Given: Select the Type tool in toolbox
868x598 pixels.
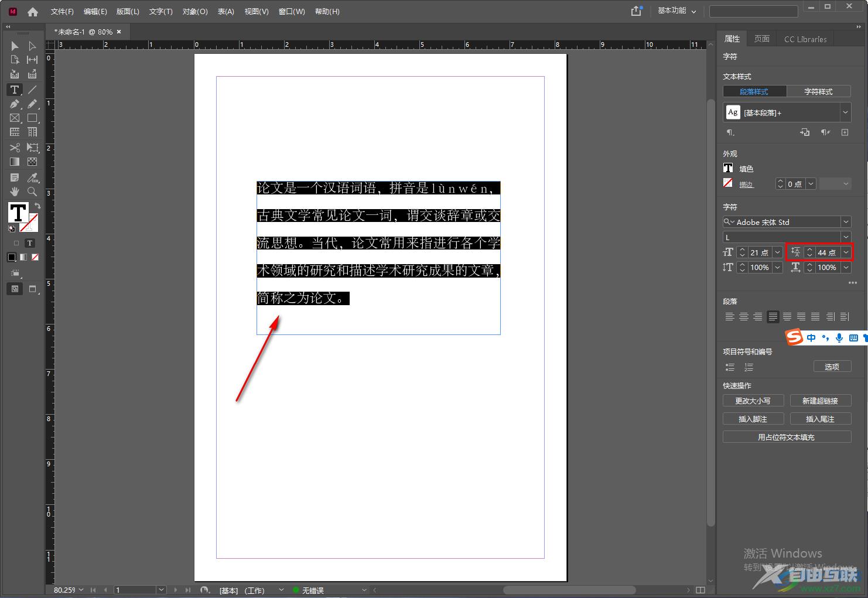Looking at the screenshot, I should click(x=15, y=90).
